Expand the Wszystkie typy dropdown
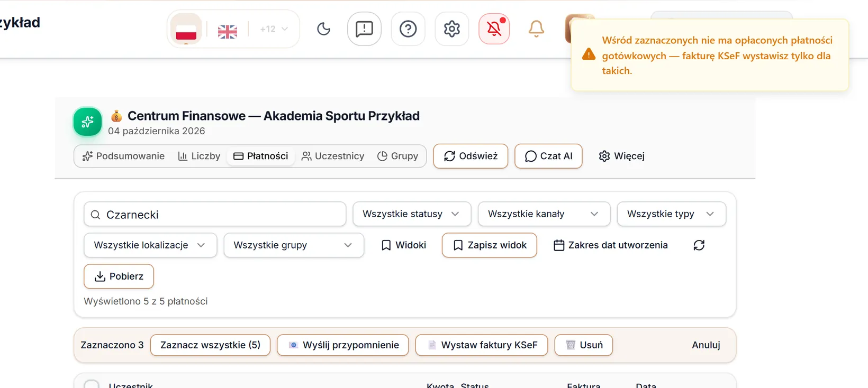This screenshot has width=868, height=388. (x=672, y=214)
